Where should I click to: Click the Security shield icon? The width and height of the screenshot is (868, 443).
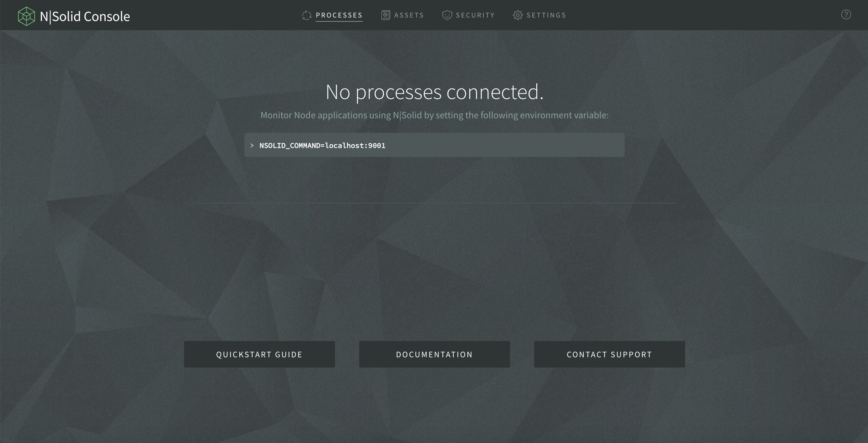tap(447, 15)
